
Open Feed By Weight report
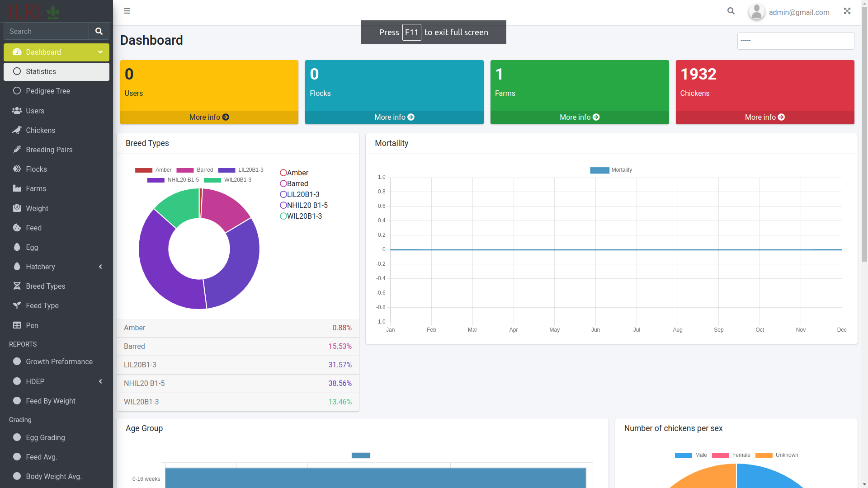pyautogui.click(x=57, y=401)
